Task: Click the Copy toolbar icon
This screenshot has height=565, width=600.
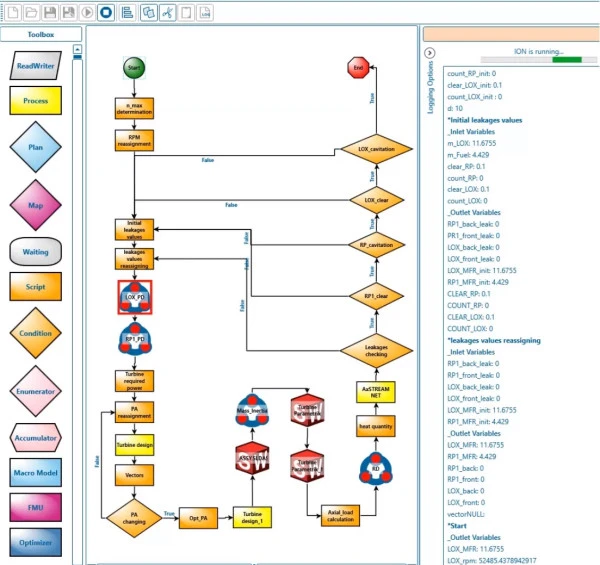Action: pos(148,13)
